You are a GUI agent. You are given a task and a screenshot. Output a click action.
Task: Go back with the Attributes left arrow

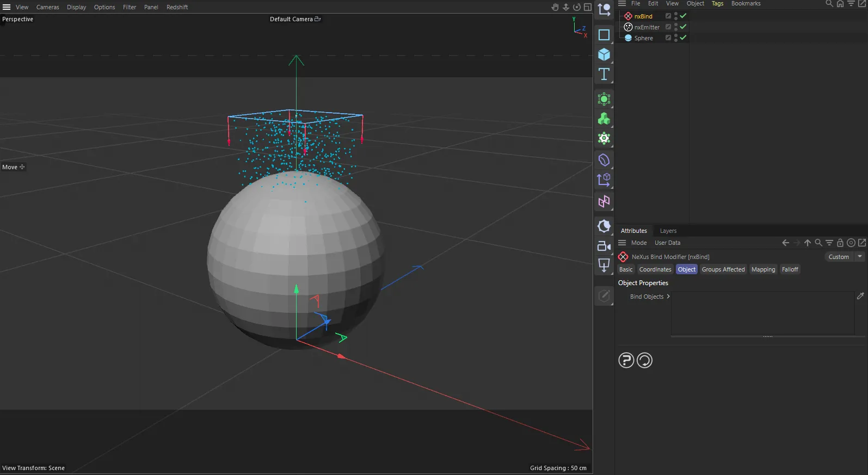[x=785, y=243]
